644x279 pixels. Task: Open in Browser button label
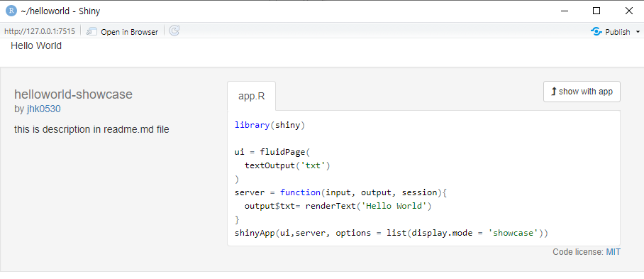[x=129, y=32]
